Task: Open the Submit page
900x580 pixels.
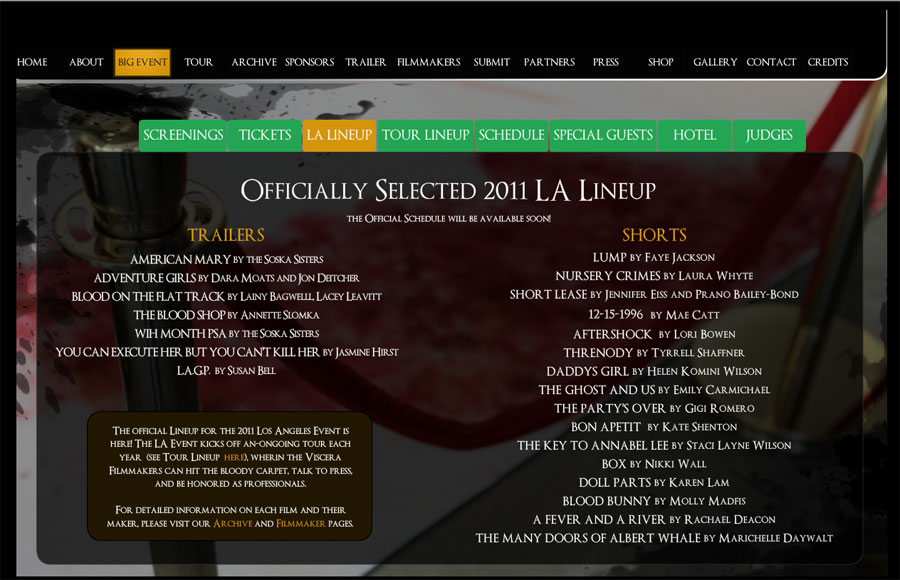Action: [x=491, y=62]
